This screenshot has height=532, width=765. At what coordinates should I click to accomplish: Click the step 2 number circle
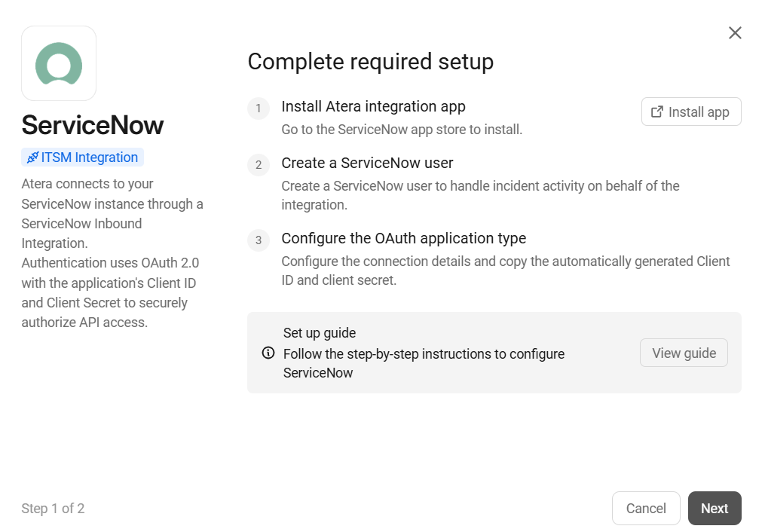coord(259,165)
